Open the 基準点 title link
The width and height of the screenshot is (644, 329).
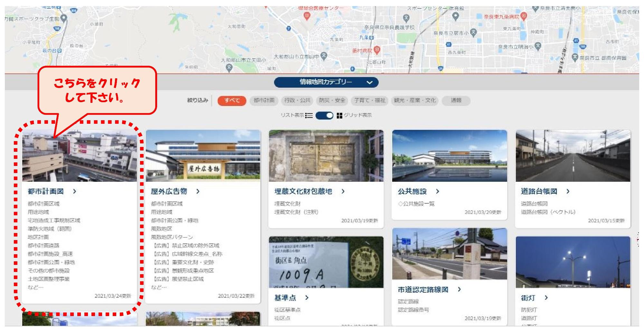[285, 298]
